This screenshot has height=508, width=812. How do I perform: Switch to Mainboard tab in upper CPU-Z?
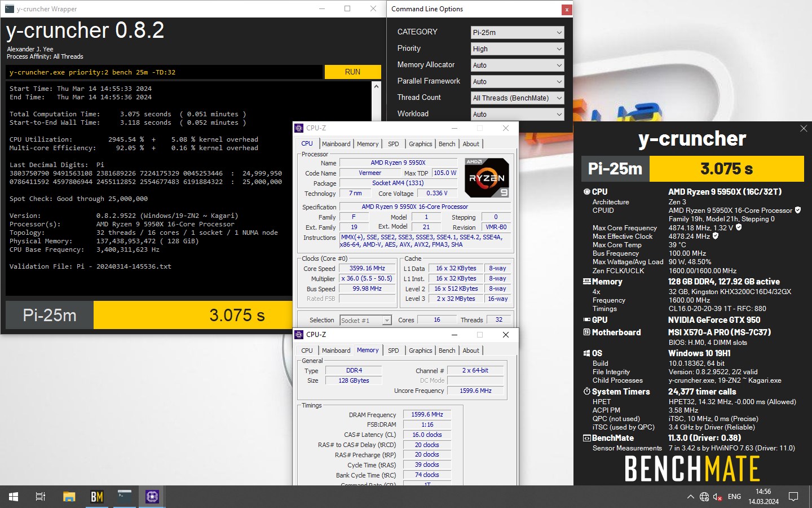(336, 144)
